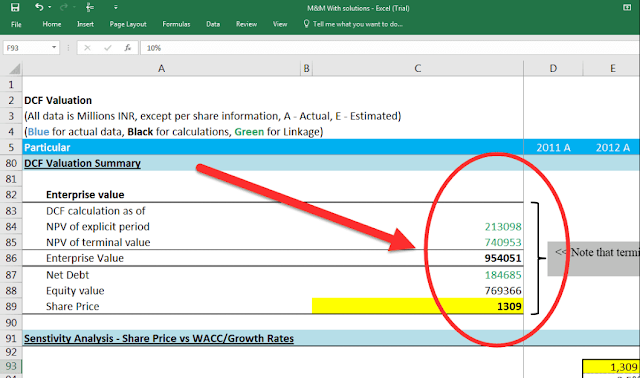Open Customize Quick Access Toolbar dropdown
Image resolution: width=640 pixels, height=378 pixels.
pos(116,7)
